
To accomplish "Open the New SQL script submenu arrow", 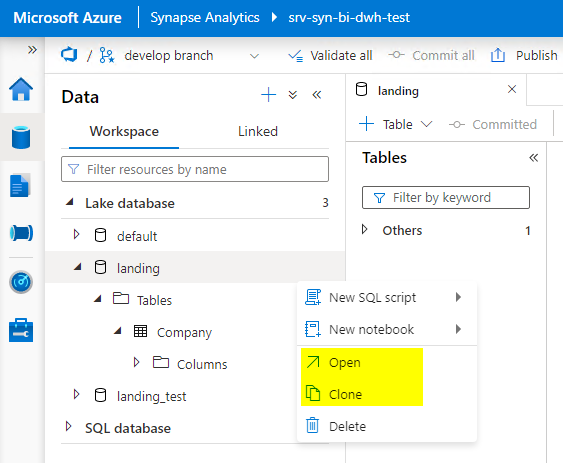I will coord(458,297).
